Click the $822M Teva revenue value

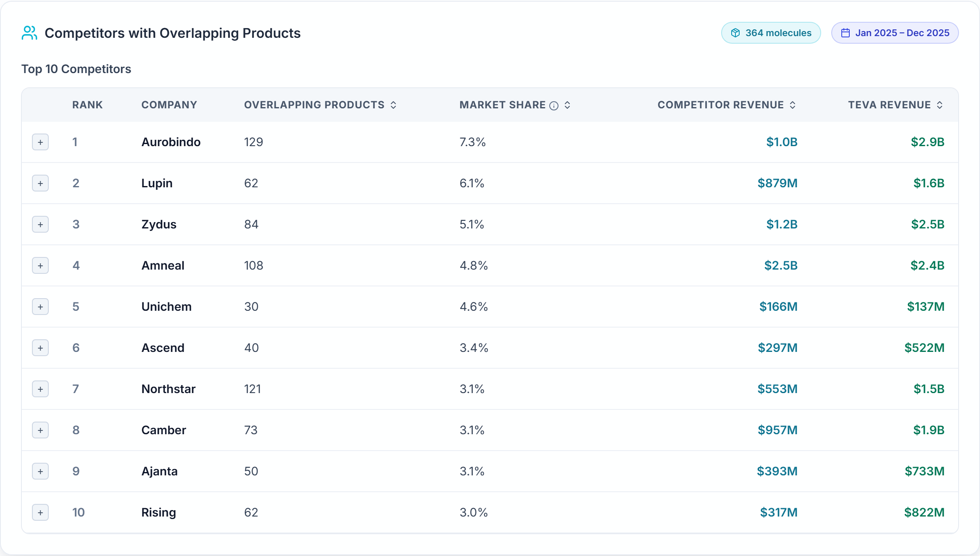click(925, 512)
